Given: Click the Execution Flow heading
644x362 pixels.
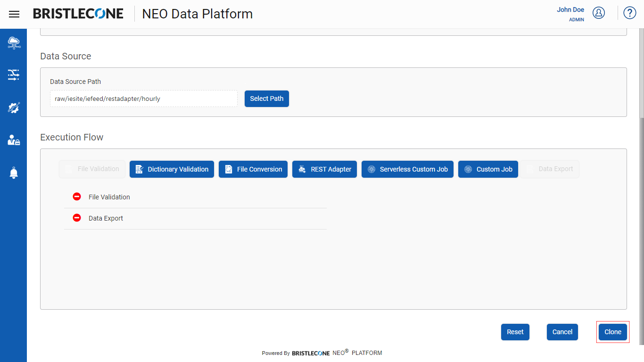Looking at the screenshot, I should [x=72, y=137].
